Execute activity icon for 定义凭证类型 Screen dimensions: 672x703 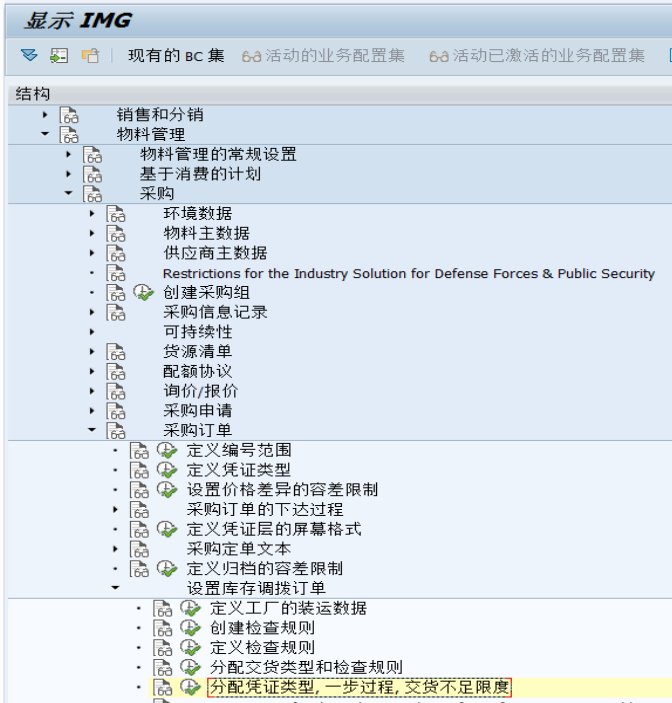167,470
